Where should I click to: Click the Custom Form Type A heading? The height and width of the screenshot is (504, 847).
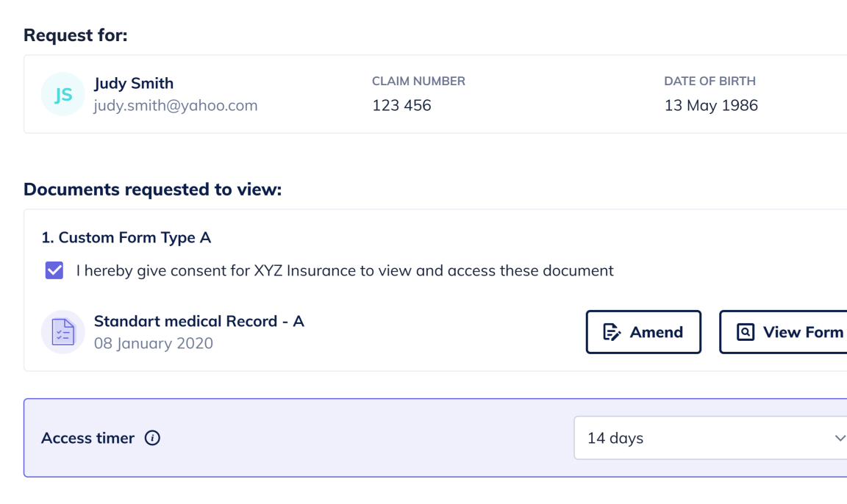(x=126, y=237)
